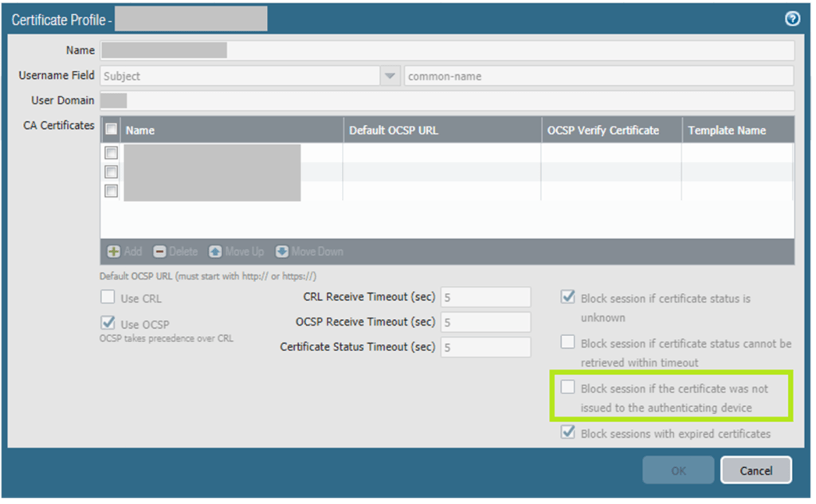Click the Move Down arrow icon
The height and width of the screenshot is (504, 816).
point(282,252)
